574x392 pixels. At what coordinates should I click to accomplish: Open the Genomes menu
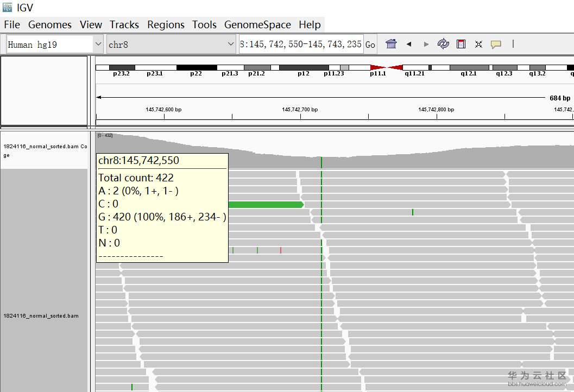50,24
